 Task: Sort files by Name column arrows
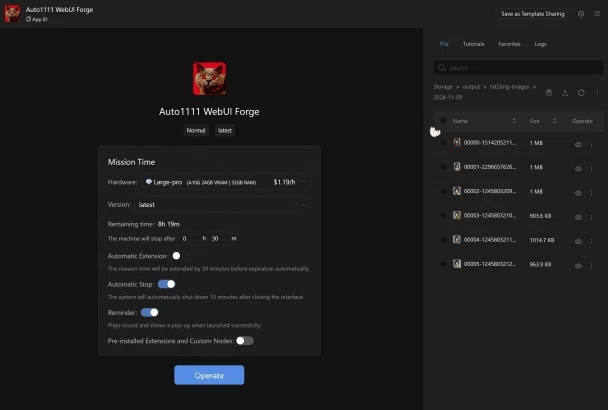tap(514, 121)
